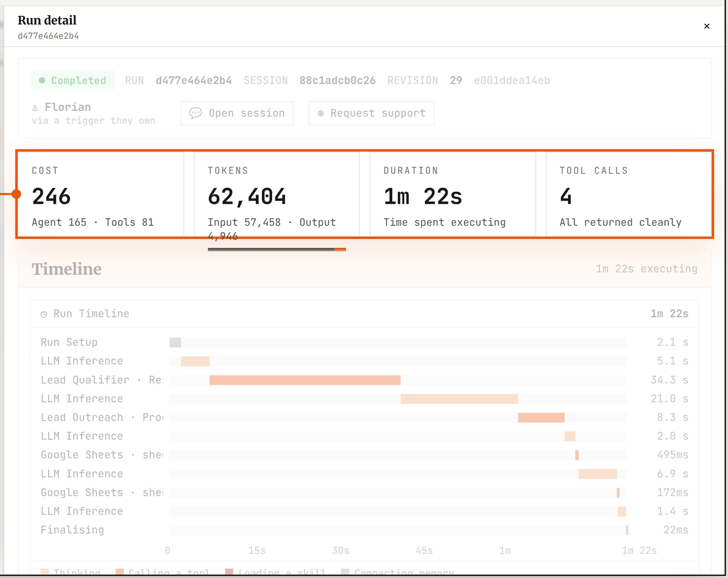
Task: Click the Tokens value 62,404
Action: coord(247,197)
